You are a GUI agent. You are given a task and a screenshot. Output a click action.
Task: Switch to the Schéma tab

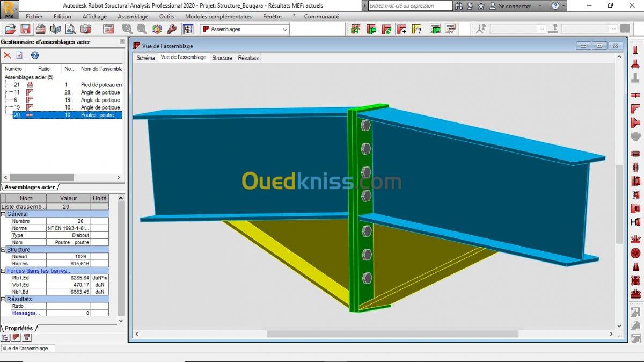[x=145, y=57]
